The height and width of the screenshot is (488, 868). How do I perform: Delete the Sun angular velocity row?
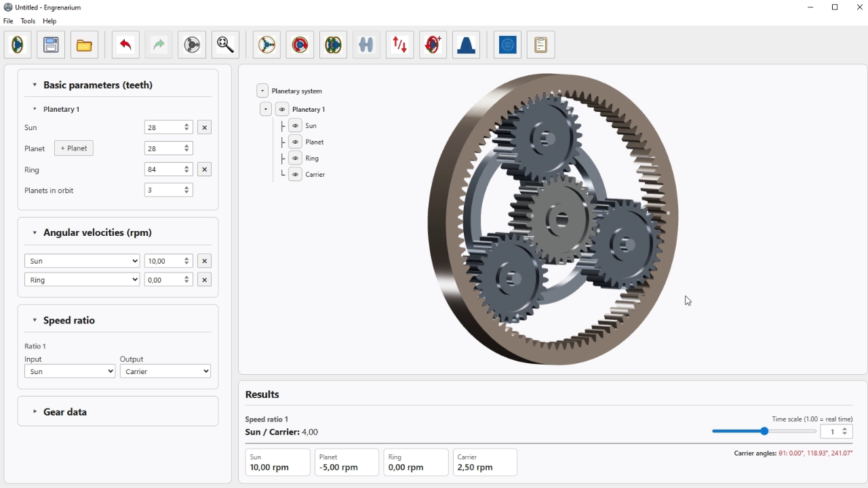[x=204, y=261]
